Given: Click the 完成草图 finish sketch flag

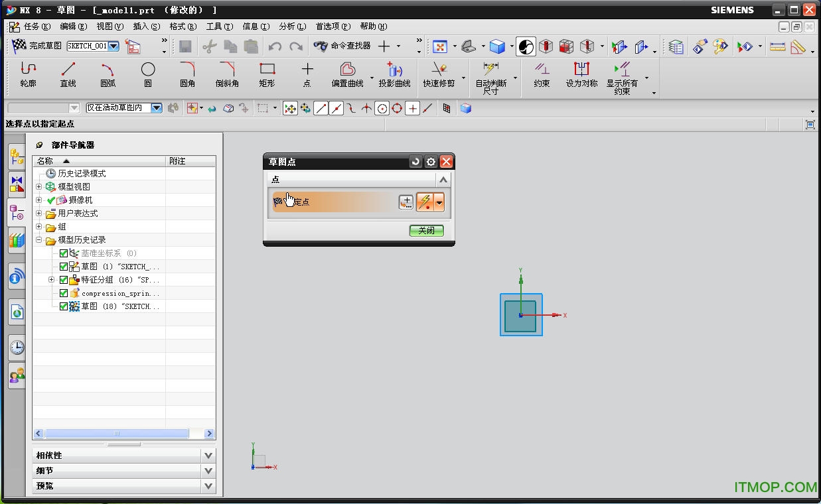Looking at the screenshot, I should (x=37, y=46).
